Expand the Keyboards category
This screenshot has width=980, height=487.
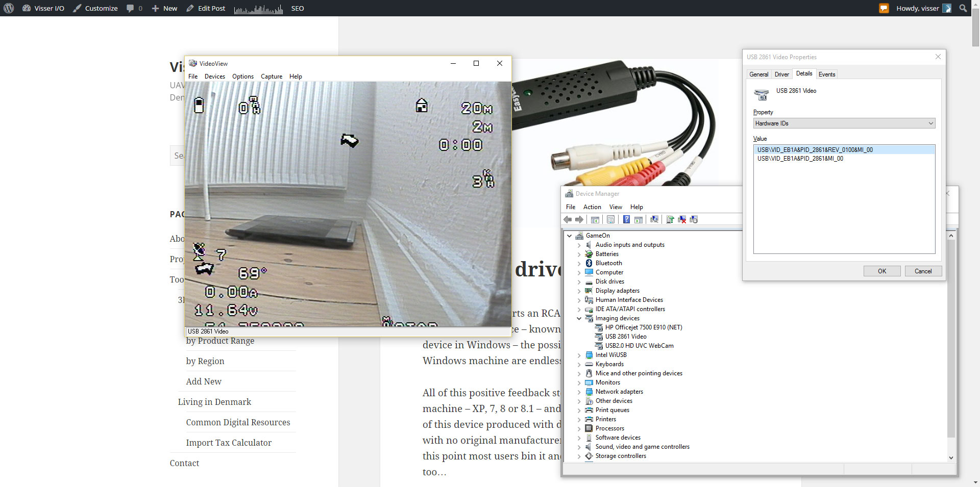(x=579, y=364)
